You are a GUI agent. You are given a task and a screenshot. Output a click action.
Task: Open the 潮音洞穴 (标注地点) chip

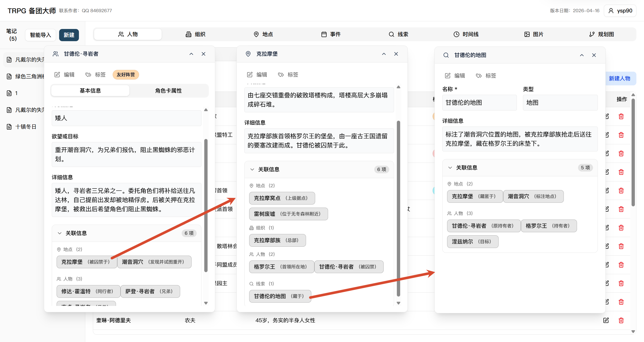point(533,196)
